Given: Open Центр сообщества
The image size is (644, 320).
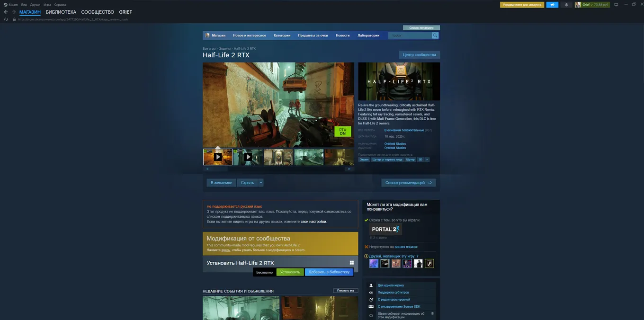Looking at the screenshot, I should tap(419, 55).
